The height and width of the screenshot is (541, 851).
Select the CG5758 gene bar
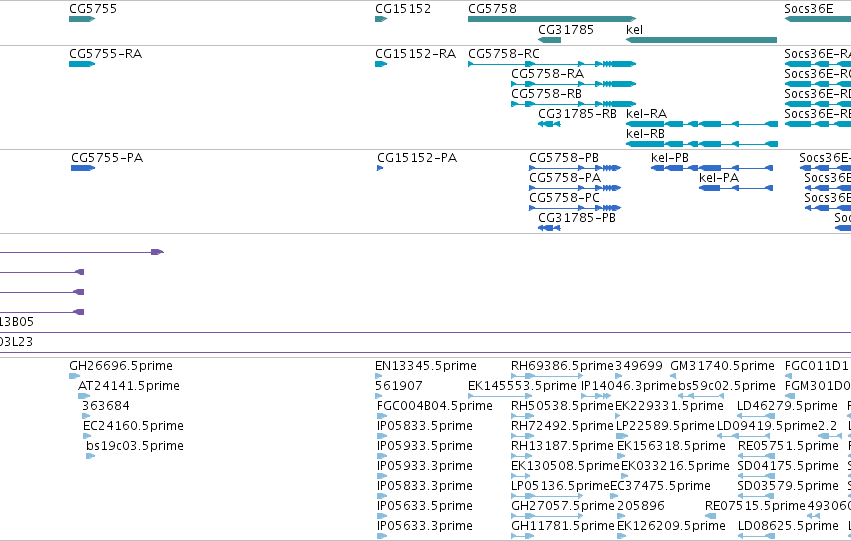point(552,19)
